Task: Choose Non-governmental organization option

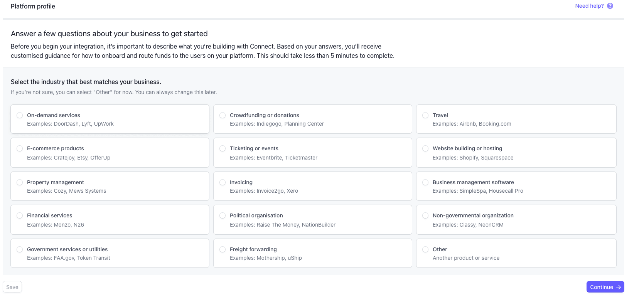Action: [x=425, y=215]
